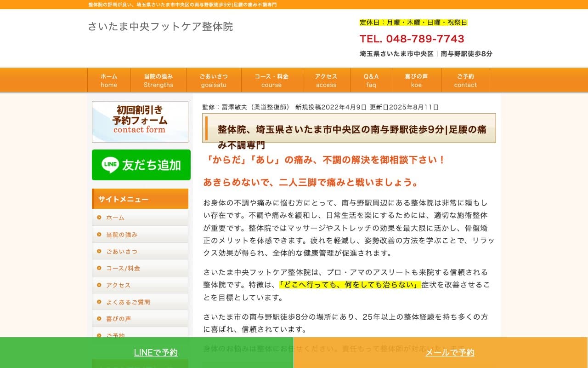The image size is (588, 368).
Task: Click the green LINEで予約 button
Action: [x=155, y=352]
